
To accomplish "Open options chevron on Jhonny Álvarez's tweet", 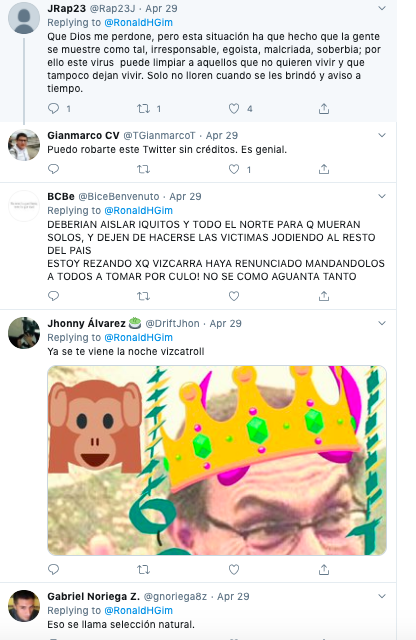I will tap(382, 323).
